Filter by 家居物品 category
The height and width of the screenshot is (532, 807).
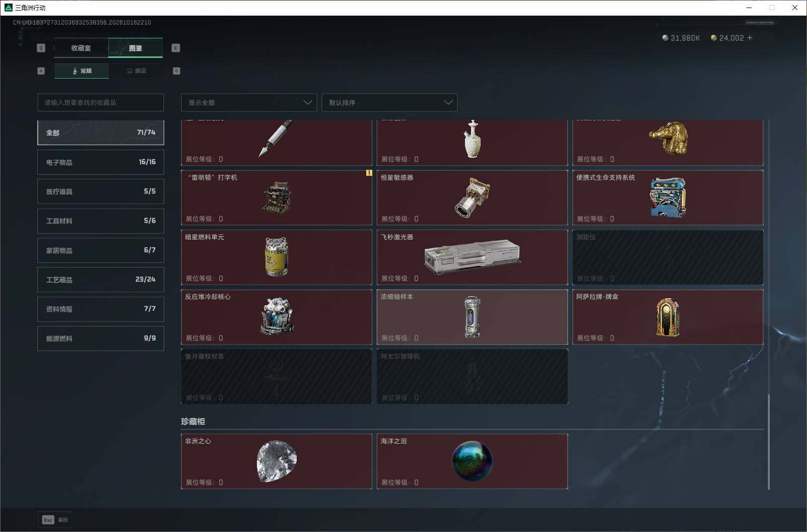coord(101,250)
